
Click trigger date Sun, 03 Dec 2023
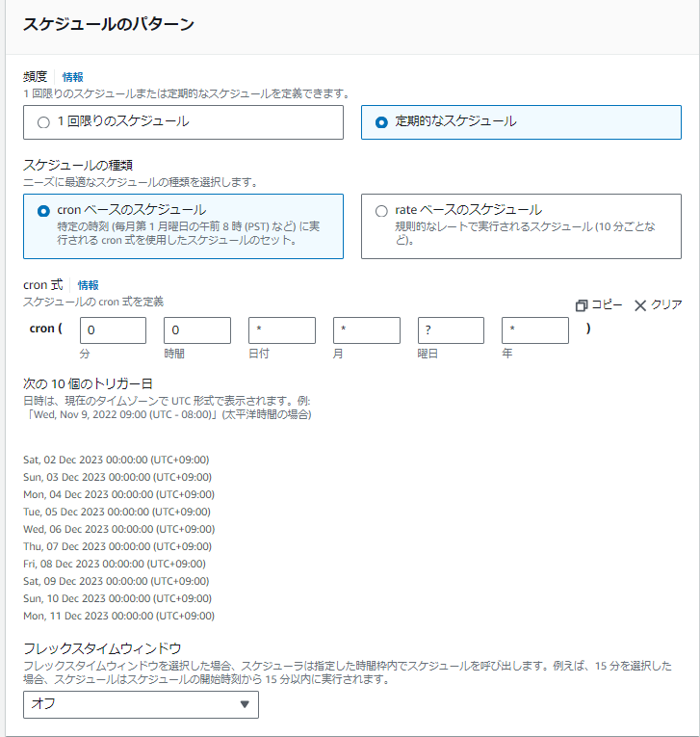pyautogui.click(x=117, y=477)
